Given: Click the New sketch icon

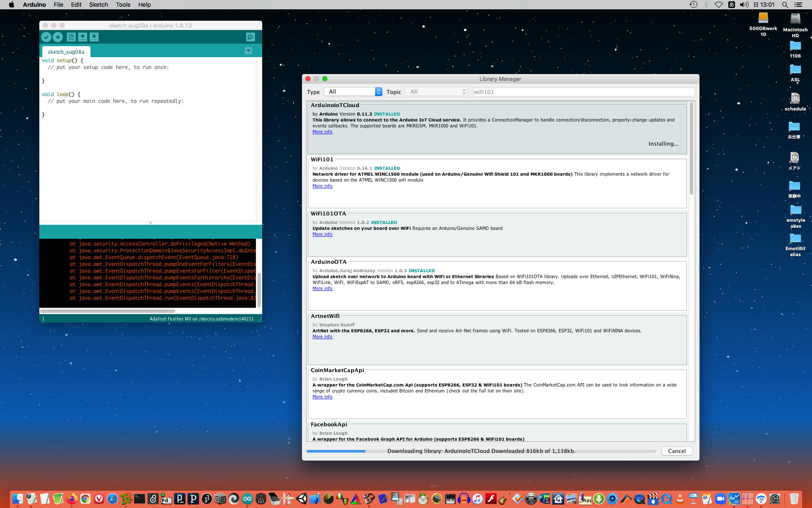Looking at the screenshot, I should [71, 37].
